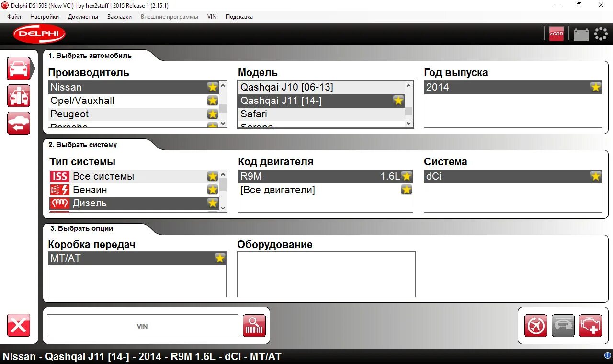Open the Подсказка menu
The image size is (613, 364).
point(239,17)
